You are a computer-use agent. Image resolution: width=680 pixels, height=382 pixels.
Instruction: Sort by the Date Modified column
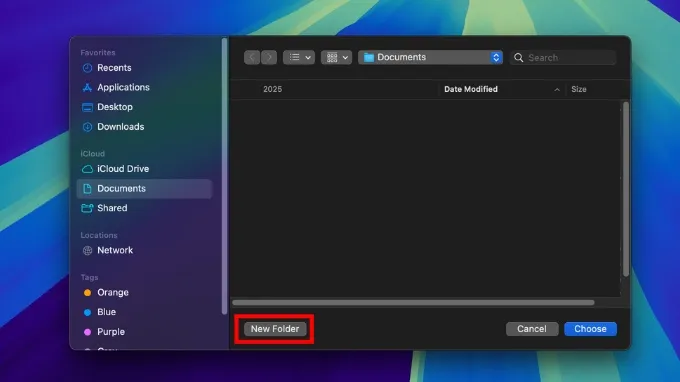pos(471,89)
